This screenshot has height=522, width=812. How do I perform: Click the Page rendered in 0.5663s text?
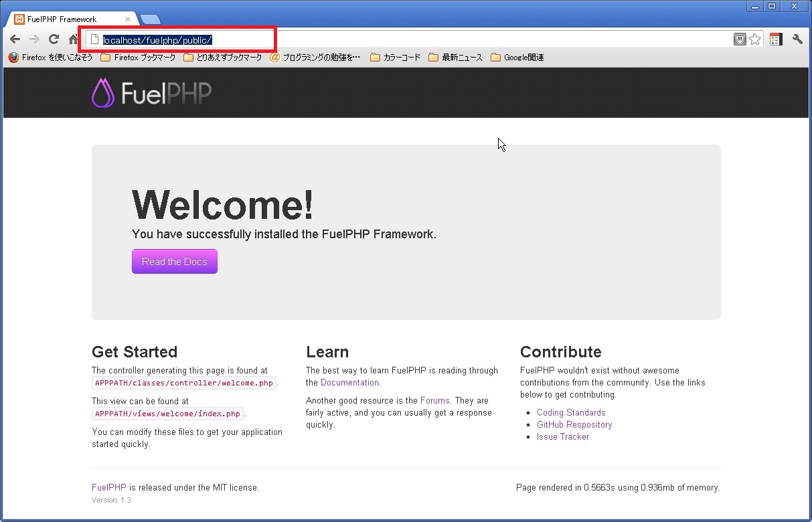pos(618,488)
